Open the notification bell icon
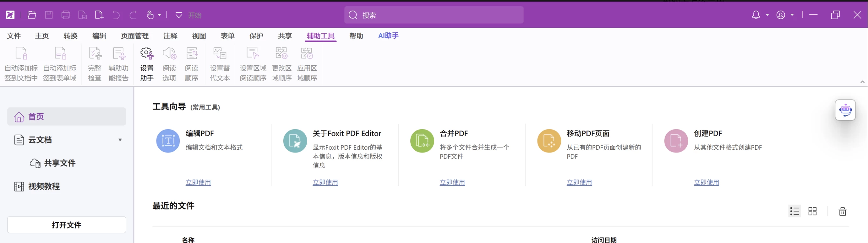The image size is (868, 243). pyautogui.click(x=756, y=15)
